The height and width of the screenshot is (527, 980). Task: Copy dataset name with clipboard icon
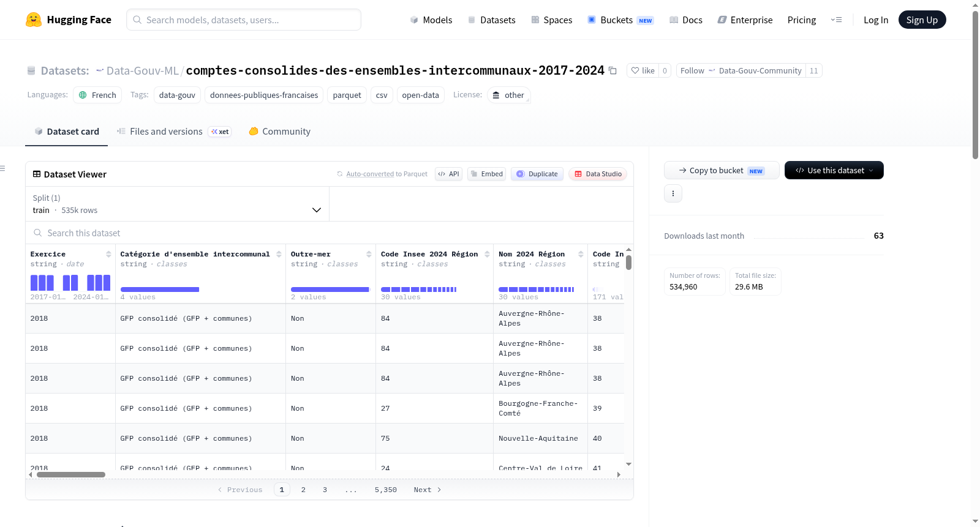612,70
